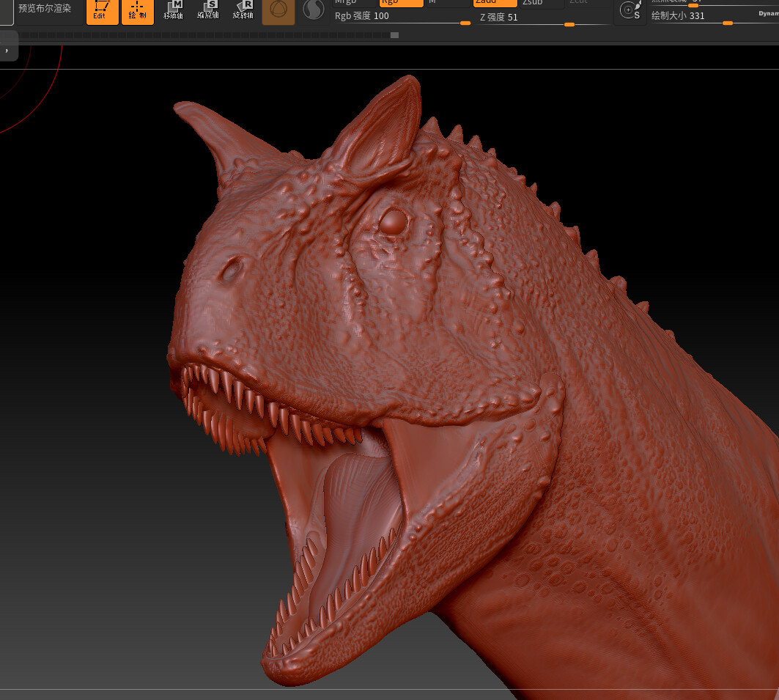The width and height of the screenshot is (779, 700).
Task: Open the material sphere picker
Action: 315,11
